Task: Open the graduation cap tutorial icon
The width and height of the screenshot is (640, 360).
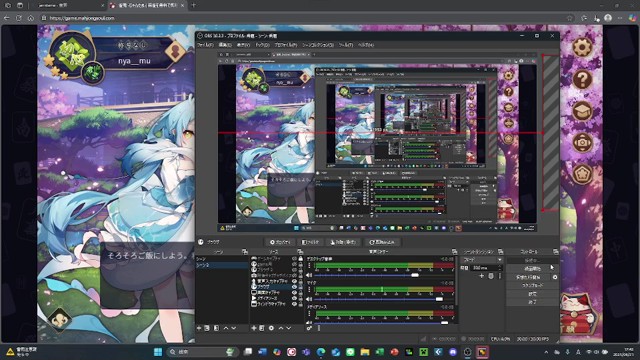Action: (582, 111)
